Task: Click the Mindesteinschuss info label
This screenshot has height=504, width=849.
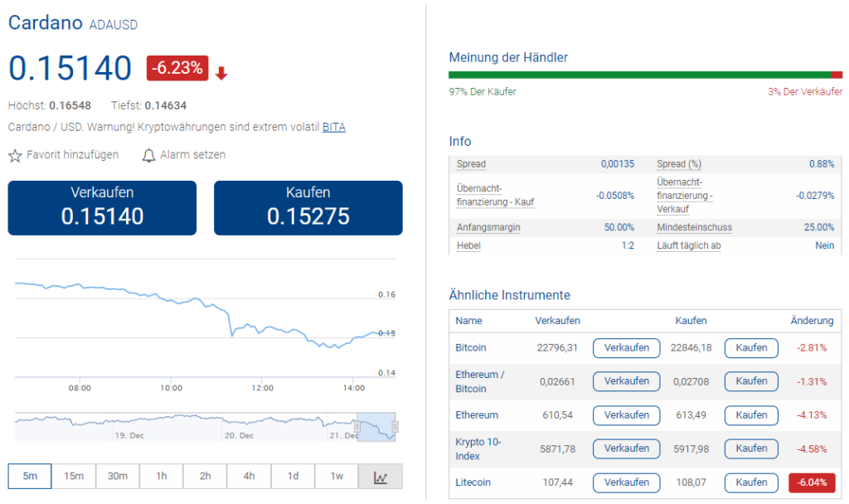Action: coord(694,227)
